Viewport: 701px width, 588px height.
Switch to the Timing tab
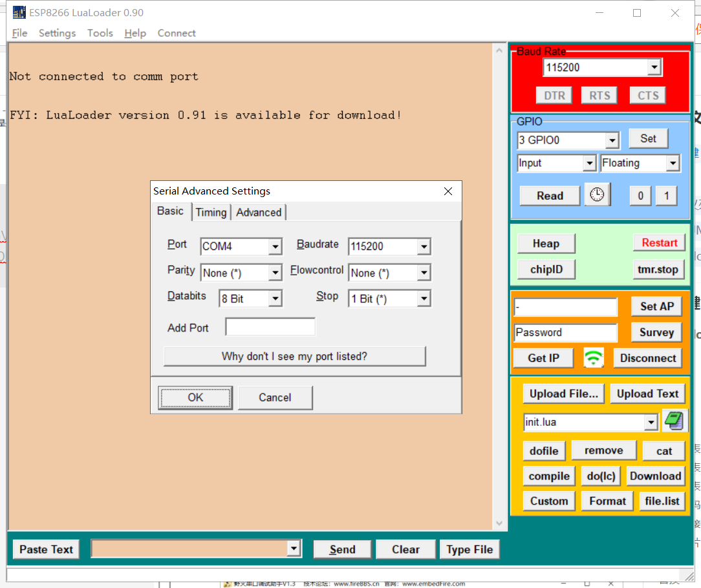click(211, 212)
